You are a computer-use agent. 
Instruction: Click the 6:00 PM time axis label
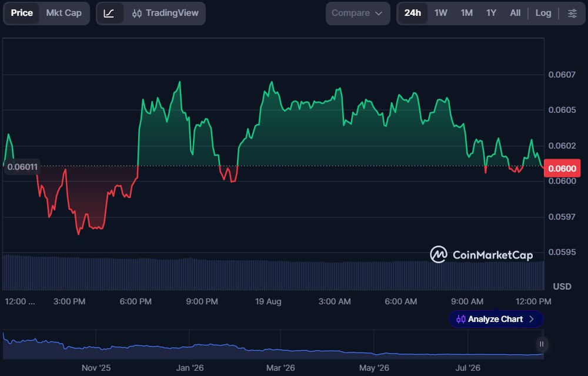(135, 301)
